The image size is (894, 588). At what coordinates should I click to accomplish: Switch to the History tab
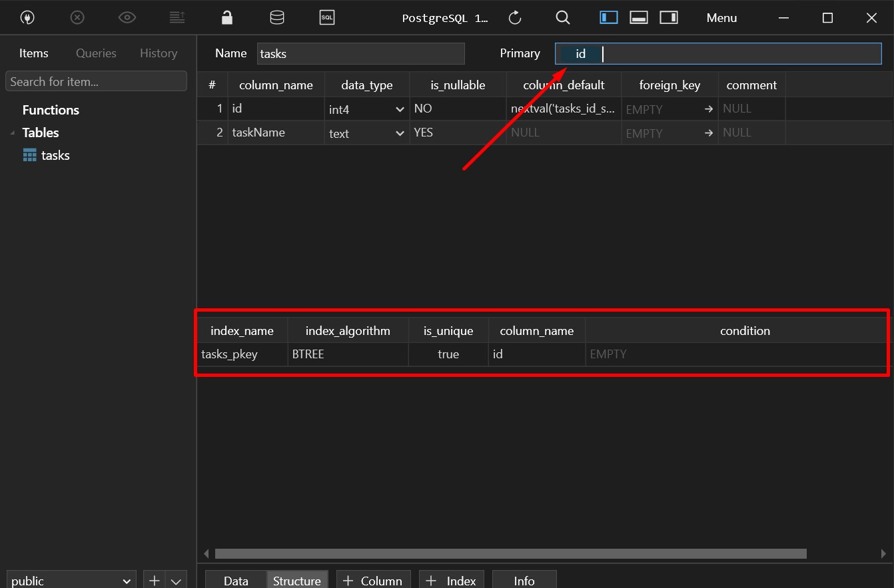(x=159, y=53)
